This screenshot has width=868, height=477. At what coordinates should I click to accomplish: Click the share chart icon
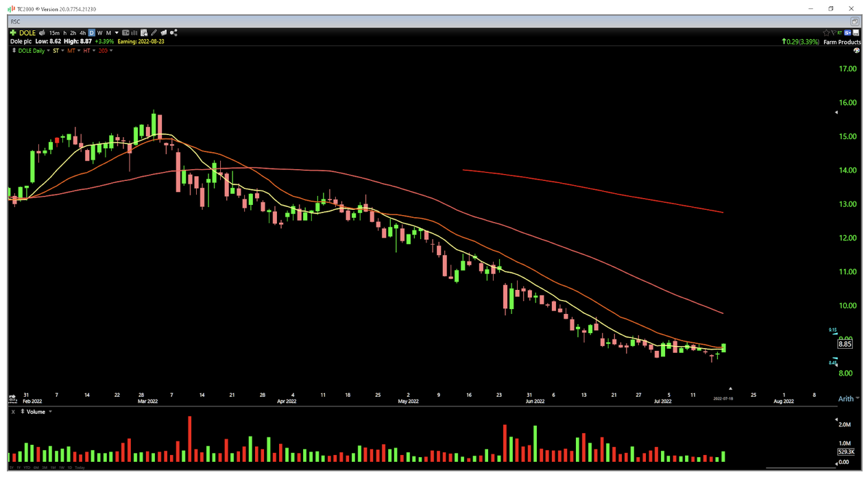173,32
